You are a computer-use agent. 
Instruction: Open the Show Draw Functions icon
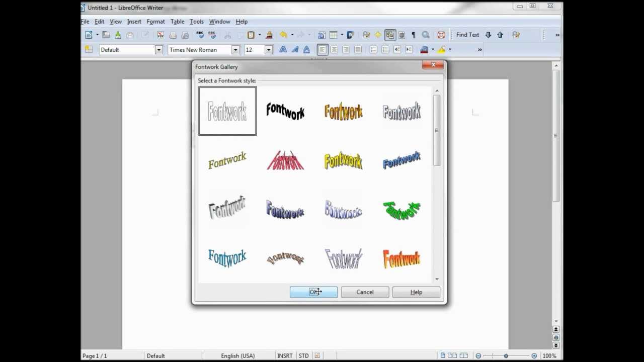point(351,35)
